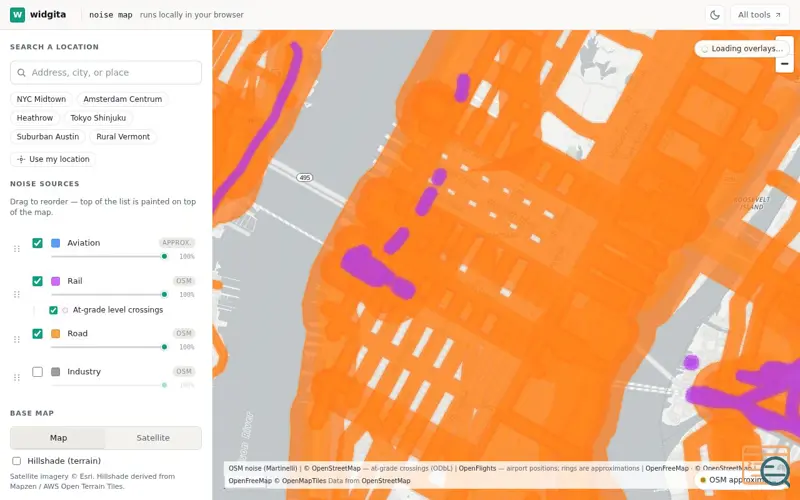This screenshot has width=800, height=500.
Task: Focus the address search field
Action: (x=106, y=72)
